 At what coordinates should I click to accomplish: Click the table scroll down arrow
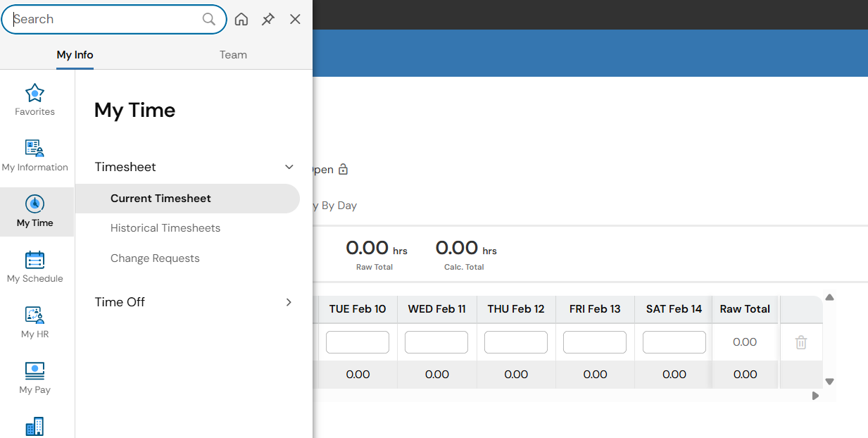[x=829, y=382]
